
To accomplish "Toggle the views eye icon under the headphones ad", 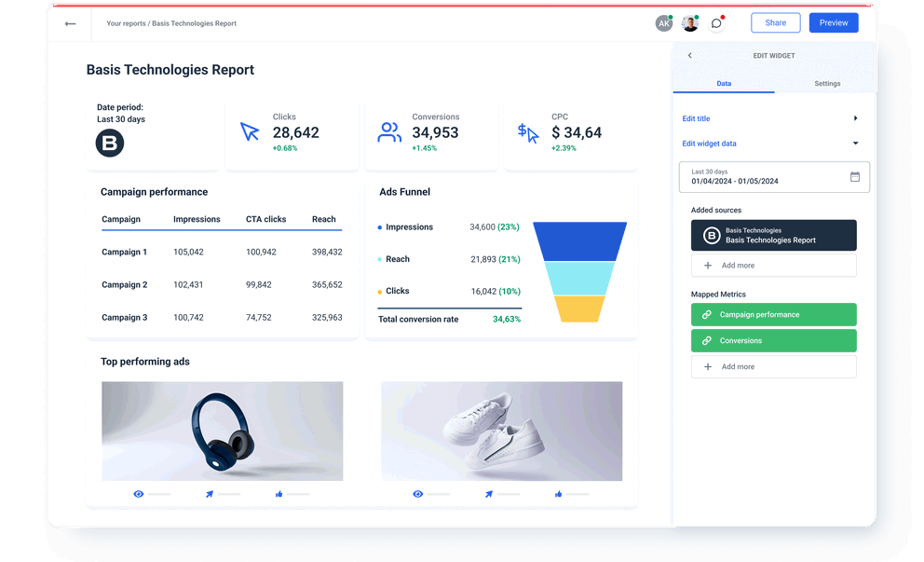I will click(140, 494).
